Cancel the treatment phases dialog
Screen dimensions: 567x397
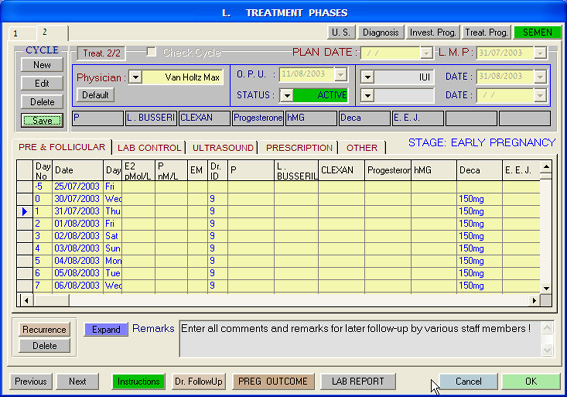click(x=468, y=381)
